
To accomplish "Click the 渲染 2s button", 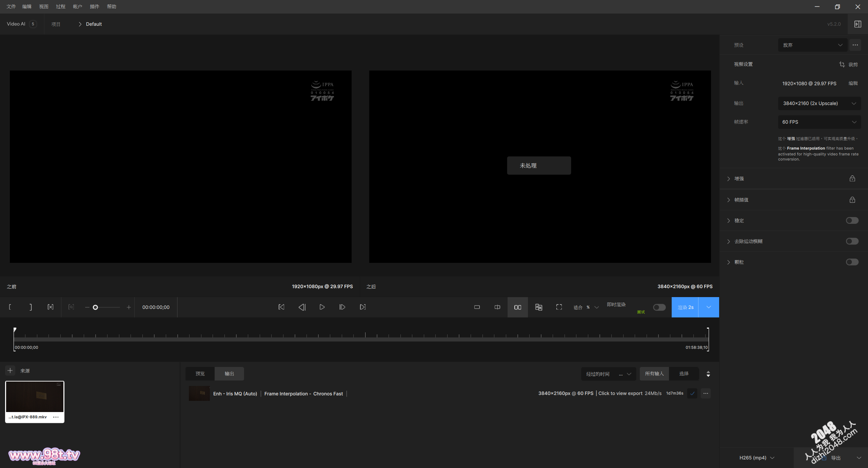I will click(x=686, y=307).
